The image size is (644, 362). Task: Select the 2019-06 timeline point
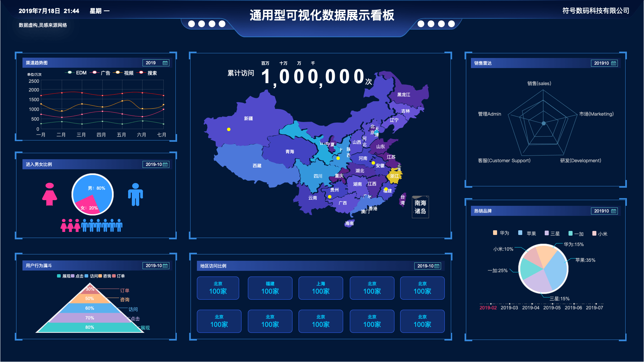(x=573, y=308)
